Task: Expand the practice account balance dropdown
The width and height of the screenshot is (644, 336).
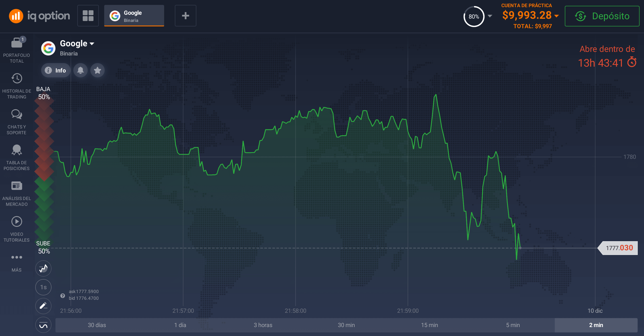Action: pyautogui.click(x=557, y=16)
